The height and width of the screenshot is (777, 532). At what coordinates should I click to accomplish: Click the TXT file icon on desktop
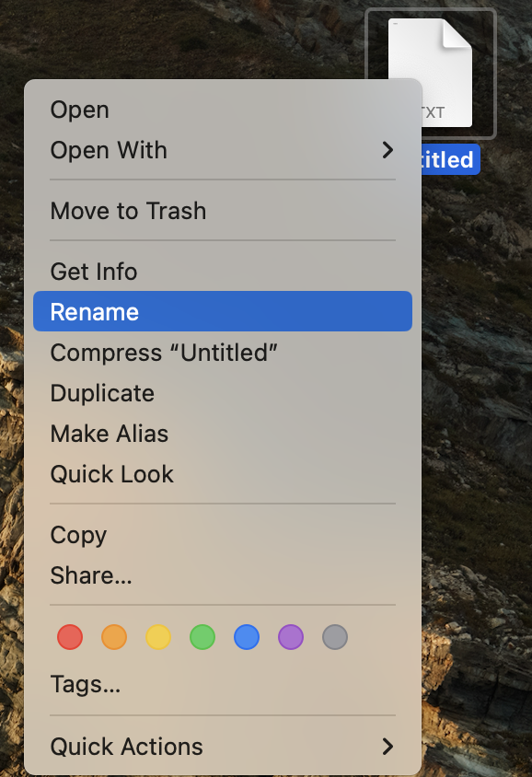coord(430,73)
